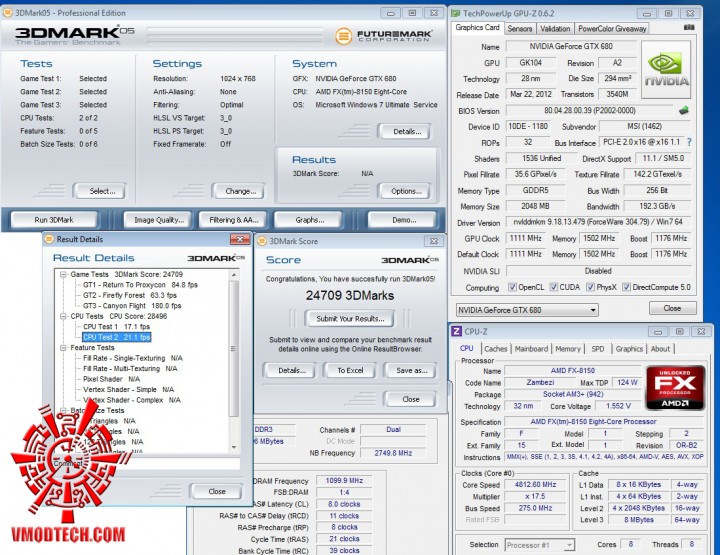Click the system Details button

[406, 132]
